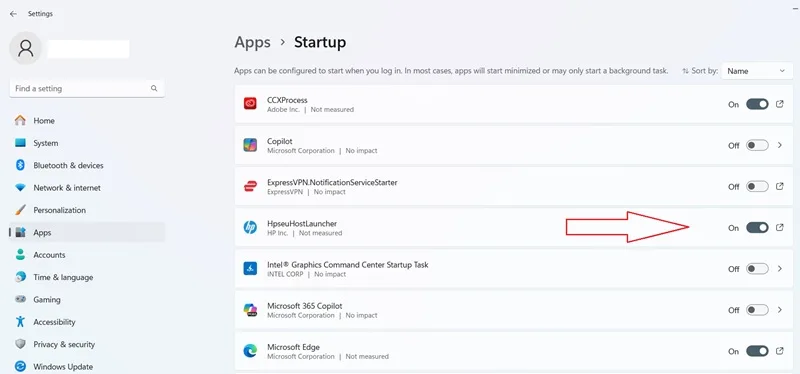
Task: Click the search magnifier icon in Find a setting
Action: coord(154,88)
